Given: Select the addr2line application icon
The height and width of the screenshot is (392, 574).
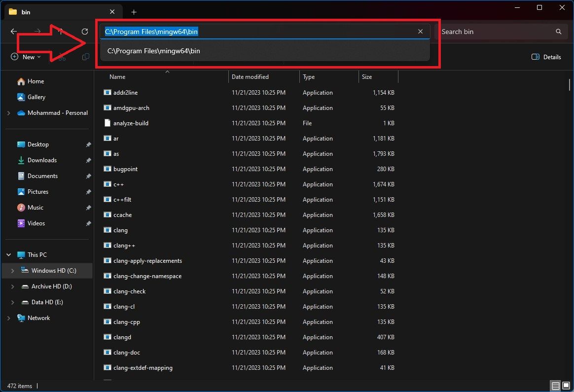Looking at the screenshot, I should [x=108, y=92].
